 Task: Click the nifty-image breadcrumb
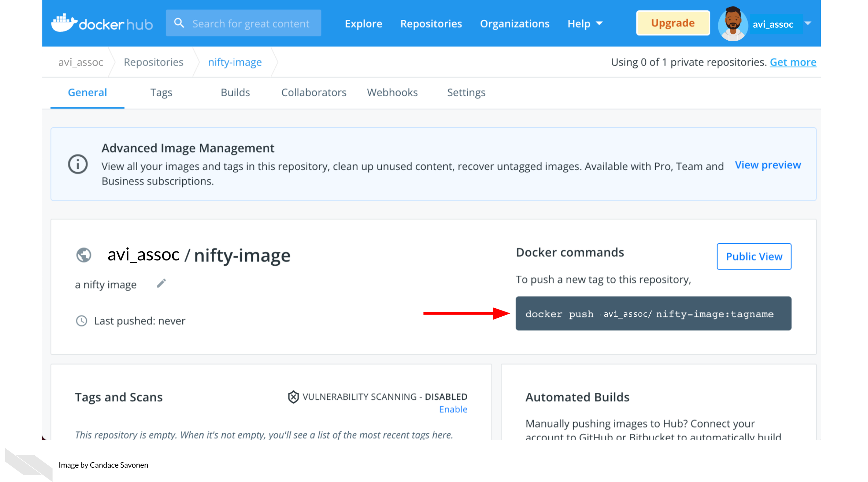235,62
